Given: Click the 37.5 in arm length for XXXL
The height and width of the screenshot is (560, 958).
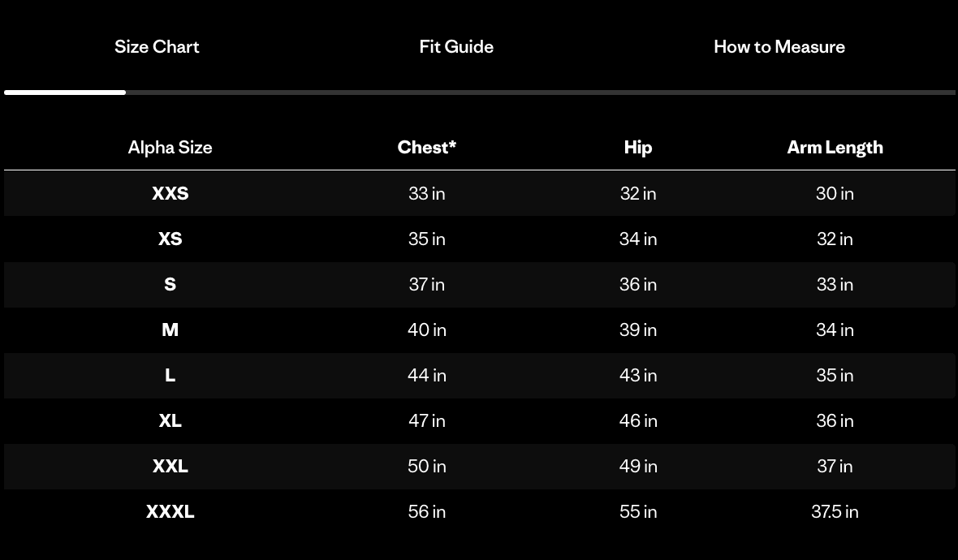Looking at the screenshot, I should (x=835, y=511).
